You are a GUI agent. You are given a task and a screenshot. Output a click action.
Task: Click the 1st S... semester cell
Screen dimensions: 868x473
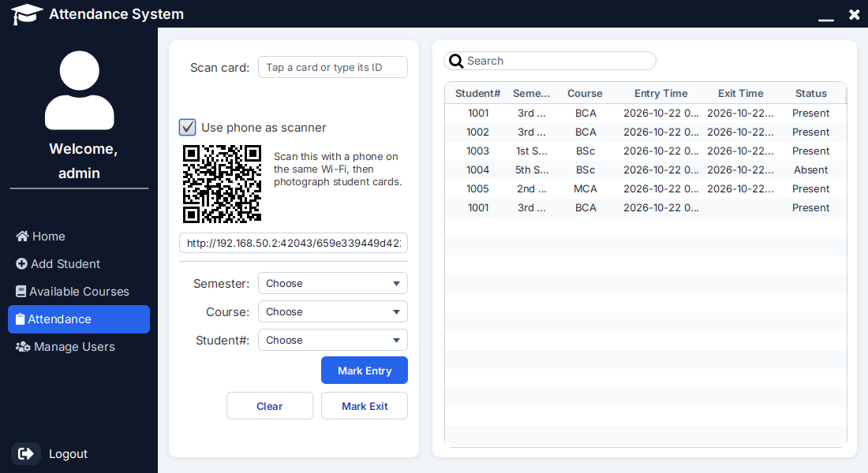tap(531, 151)
